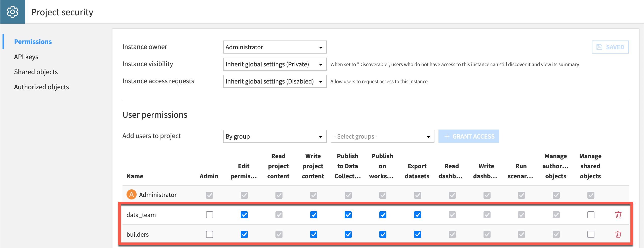
Task: Click the Write dashboards column header
Action: 486,171
